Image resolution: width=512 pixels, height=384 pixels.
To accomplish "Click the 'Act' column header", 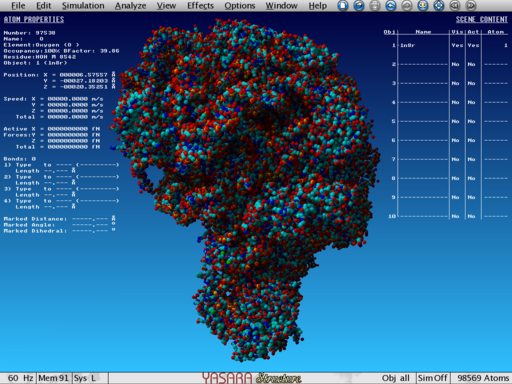I will tap(473, 32).
